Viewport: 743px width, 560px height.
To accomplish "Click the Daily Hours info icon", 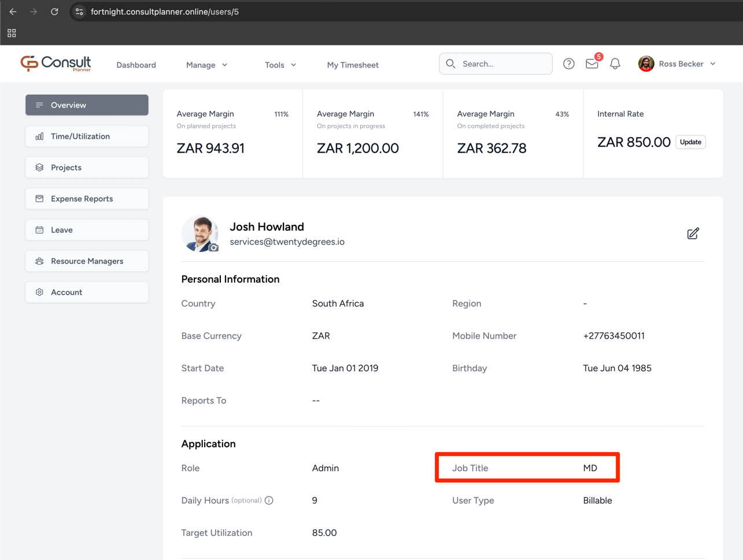I will click(269, 500).
